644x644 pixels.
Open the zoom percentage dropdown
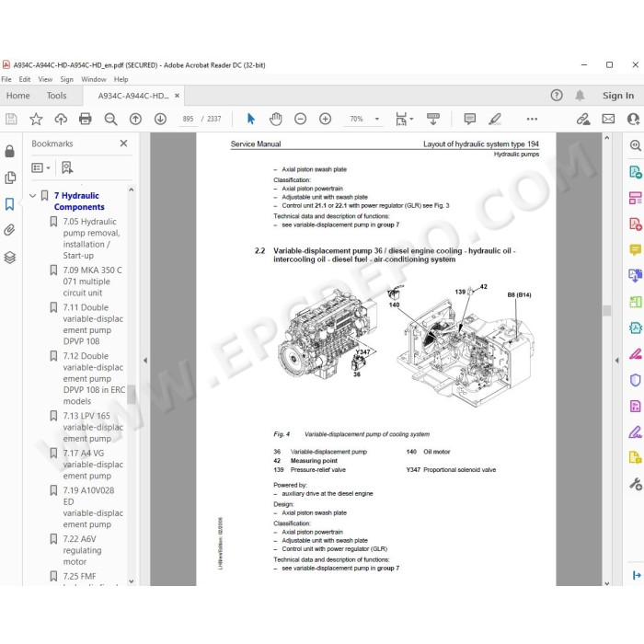click(x=376, y=119)
